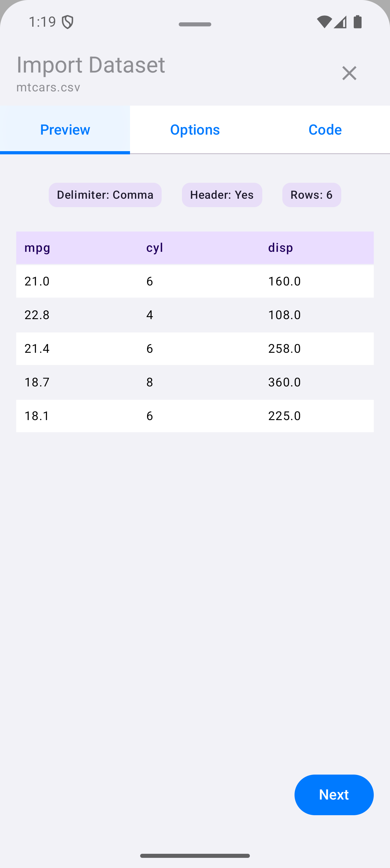Image resolution: width=390 pixels, height=868 pixels.
Task: Tap the bottom navigation home bar
Action: tap(195, 856)
